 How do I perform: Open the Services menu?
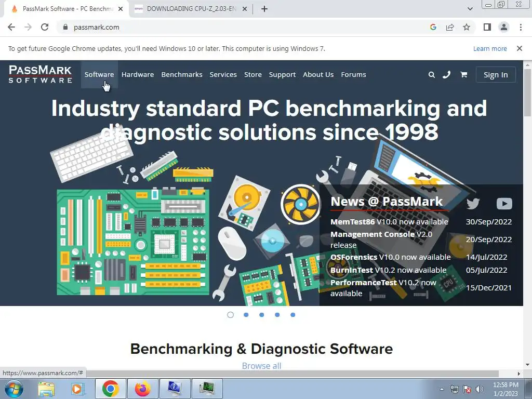223,74
